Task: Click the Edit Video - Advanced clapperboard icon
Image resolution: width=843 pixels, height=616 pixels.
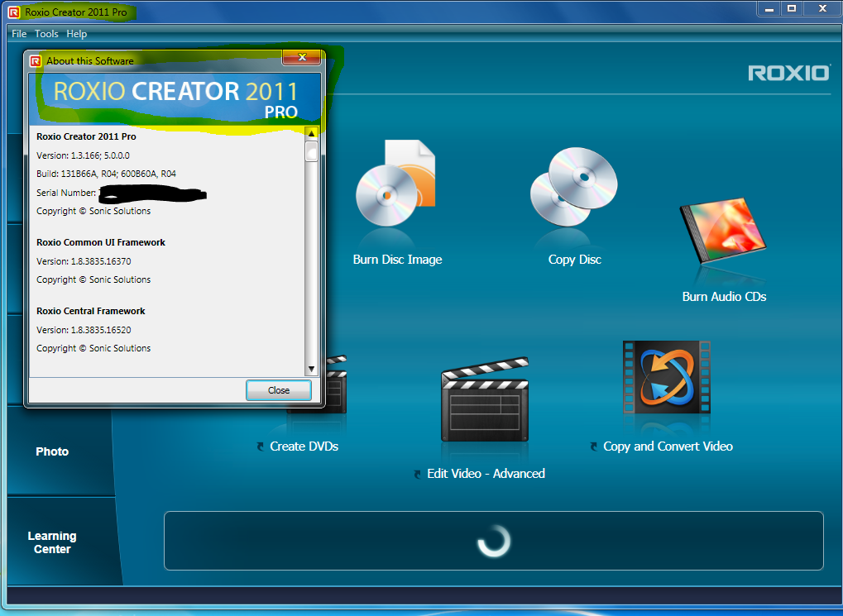Action: pyautogui.click(x=485, y=399)
